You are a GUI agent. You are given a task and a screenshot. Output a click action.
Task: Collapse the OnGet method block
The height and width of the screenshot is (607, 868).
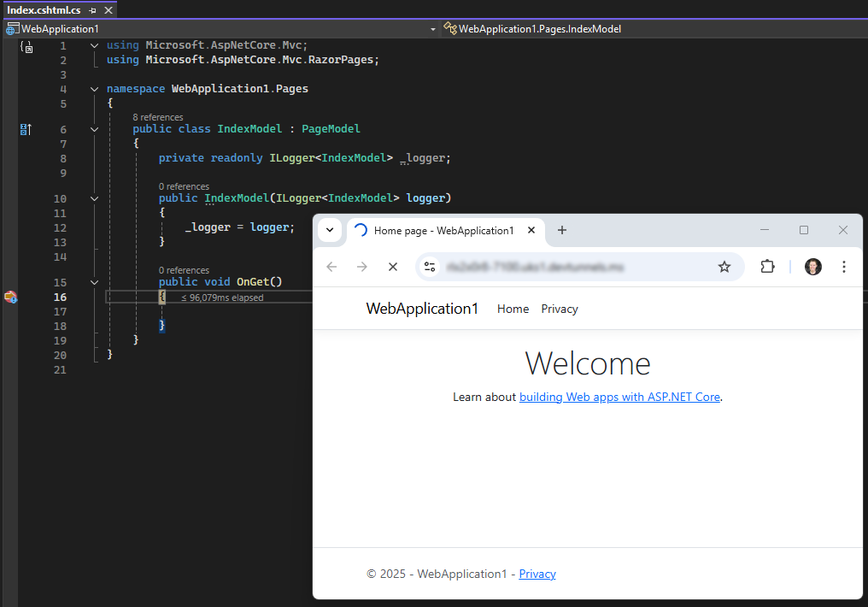[94, 282]
